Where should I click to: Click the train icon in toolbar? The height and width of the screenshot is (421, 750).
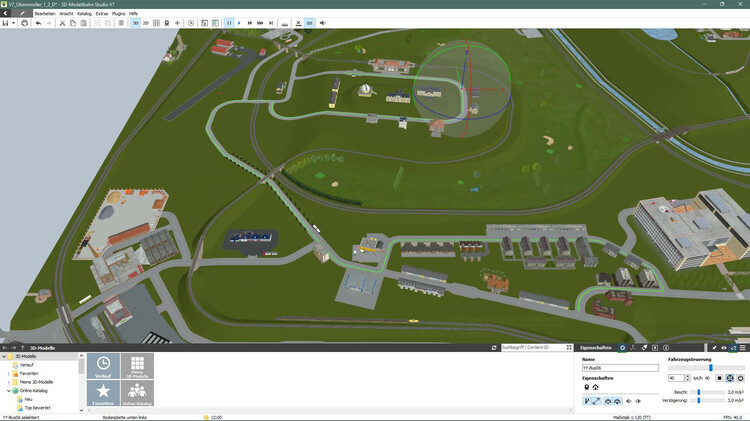(166, 22)
